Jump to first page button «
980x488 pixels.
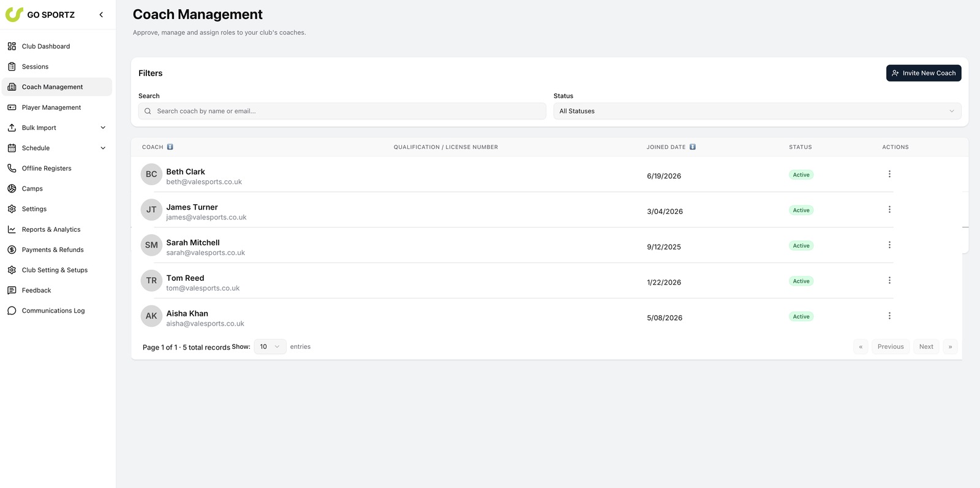click(861, 346)
